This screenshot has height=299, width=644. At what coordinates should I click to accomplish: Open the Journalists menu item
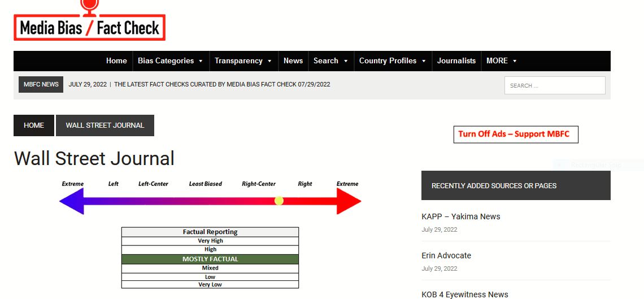coord(456,61)
